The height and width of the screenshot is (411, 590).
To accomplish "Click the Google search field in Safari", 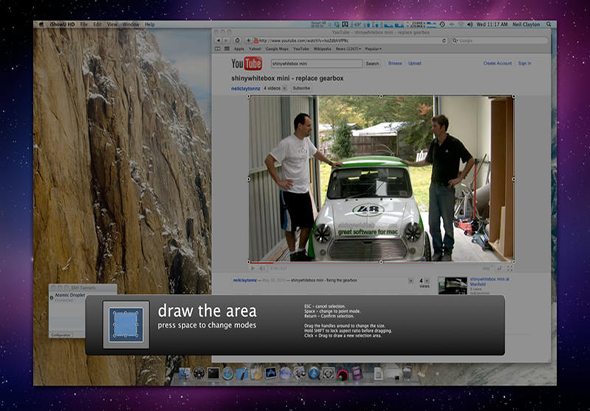I will 499,40.
